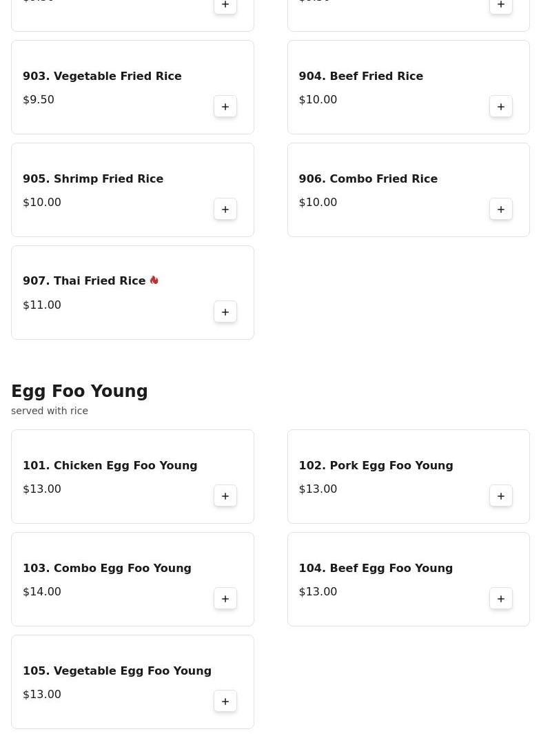Add Beef Egg Foo Young to order
The width and height of the screenshot is (541, 756).
coord(501,599)
